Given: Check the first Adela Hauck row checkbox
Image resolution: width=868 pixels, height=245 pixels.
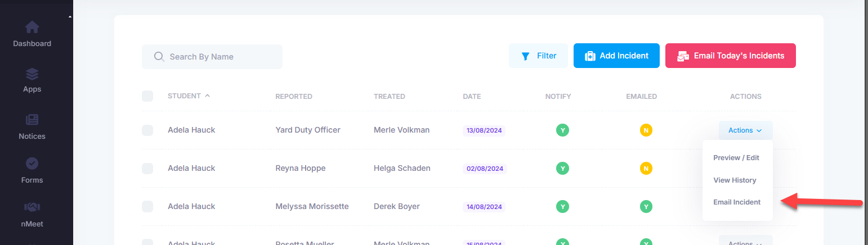Looking at the screenshot, I should [147, 130].
